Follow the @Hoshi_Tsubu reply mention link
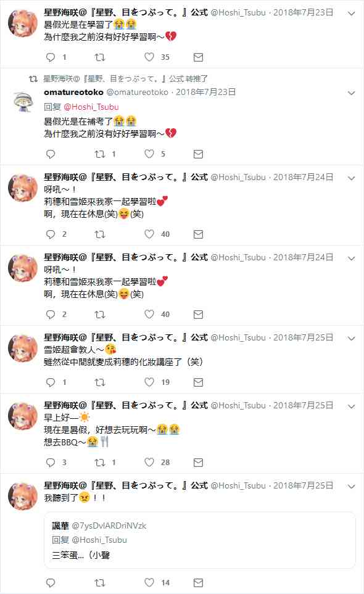 click(91, 107)
